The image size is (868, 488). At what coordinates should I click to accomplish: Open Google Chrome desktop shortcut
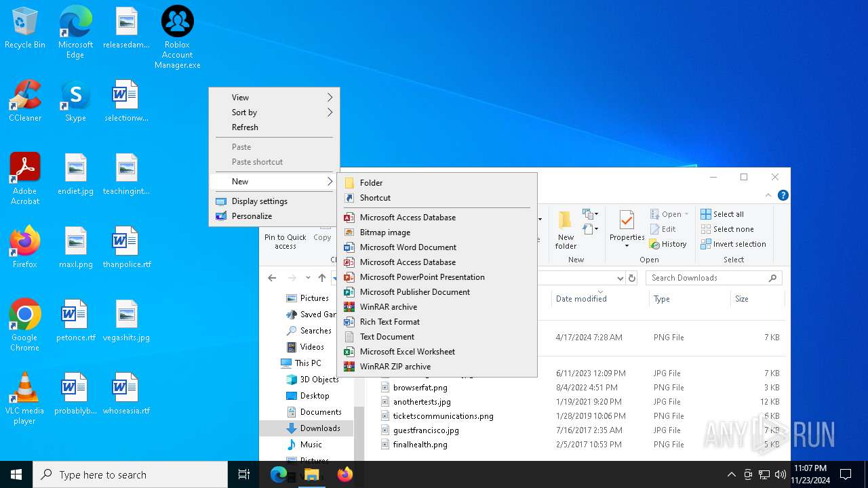(25, 325)
